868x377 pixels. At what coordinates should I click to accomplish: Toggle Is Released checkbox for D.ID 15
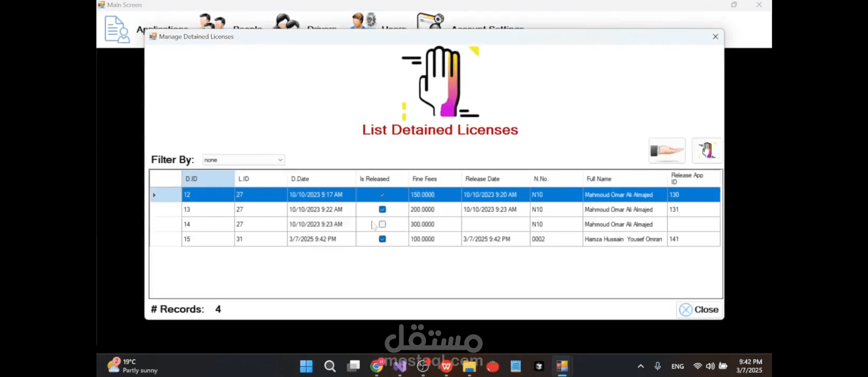[382, 239]
